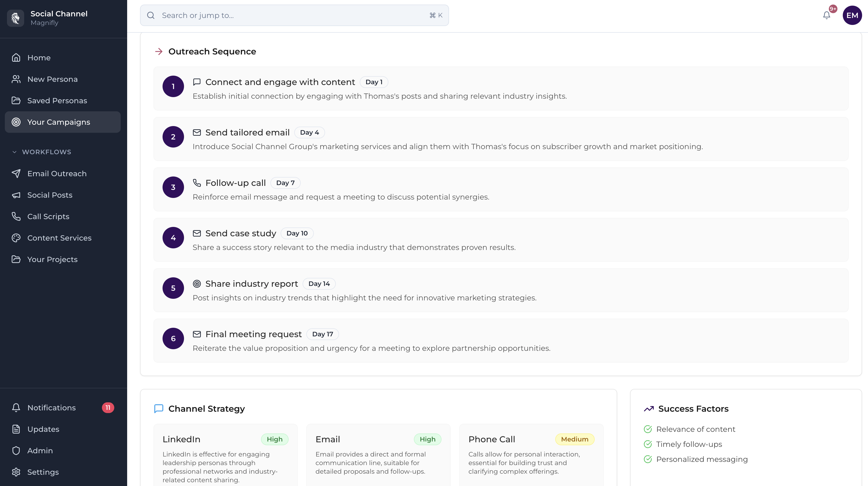Open the EM user avatar menu
The width and height of the screenshot is (868, 486).
(x=852, y=15)
